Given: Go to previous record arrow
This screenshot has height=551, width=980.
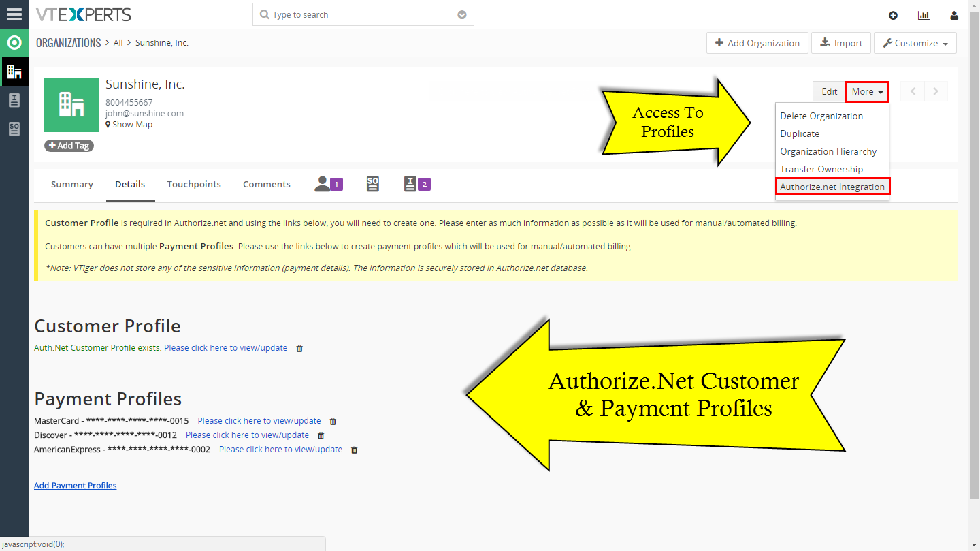Looking at the screenshot, I should point(913,91).
